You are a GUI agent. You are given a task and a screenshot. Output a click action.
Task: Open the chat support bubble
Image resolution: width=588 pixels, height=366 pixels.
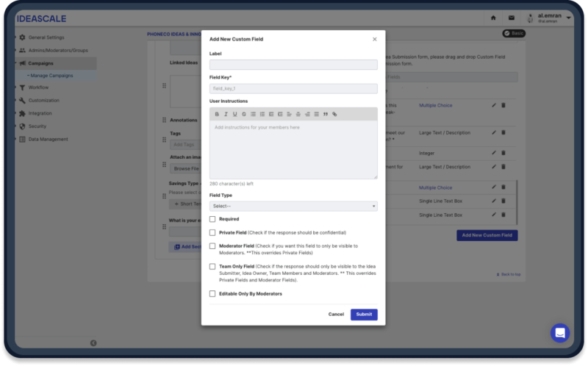tap(559, 333)
